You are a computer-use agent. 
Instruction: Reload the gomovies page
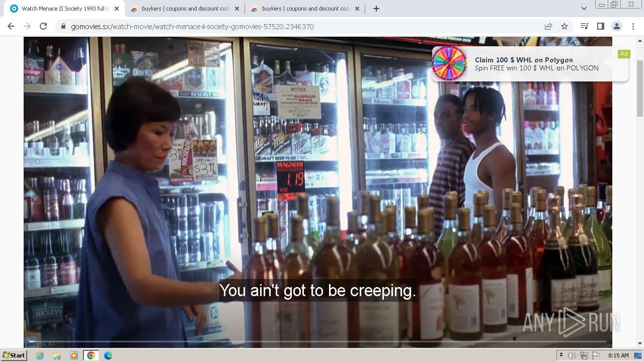43,26
